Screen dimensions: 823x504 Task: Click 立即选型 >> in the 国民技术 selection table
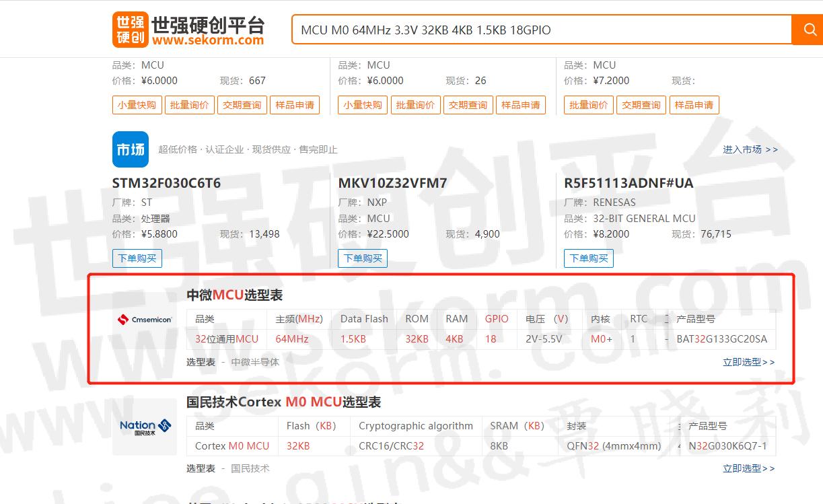click(749, 468)
